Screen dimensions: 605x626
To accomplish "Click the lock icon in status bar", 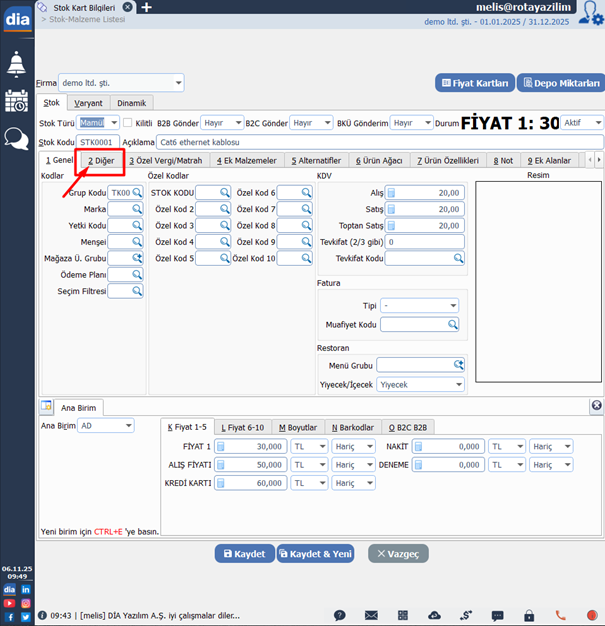I will click(x=434, y=615).
